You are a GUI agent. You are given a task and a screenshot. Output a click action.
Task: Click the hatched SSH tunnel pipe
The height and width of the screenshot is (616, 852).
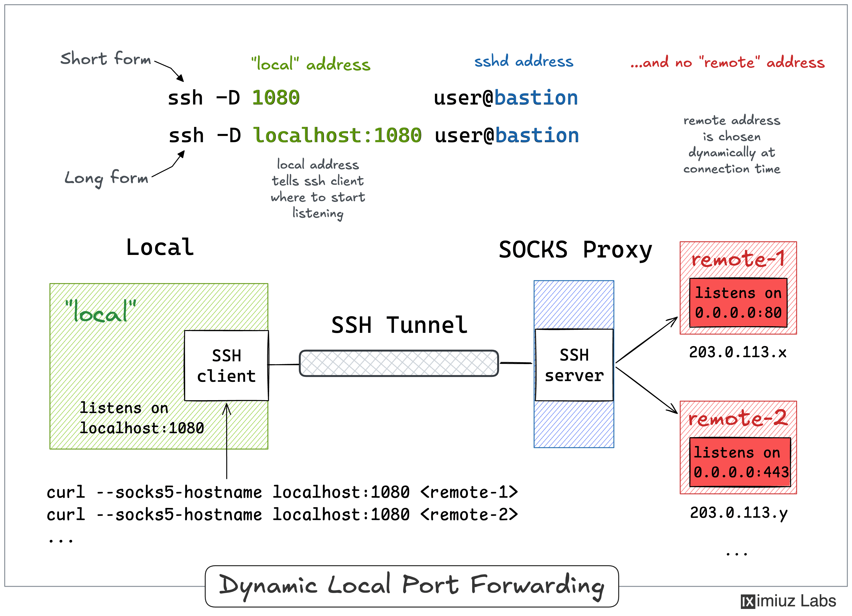pyautogui.click(x=399, y=363)
